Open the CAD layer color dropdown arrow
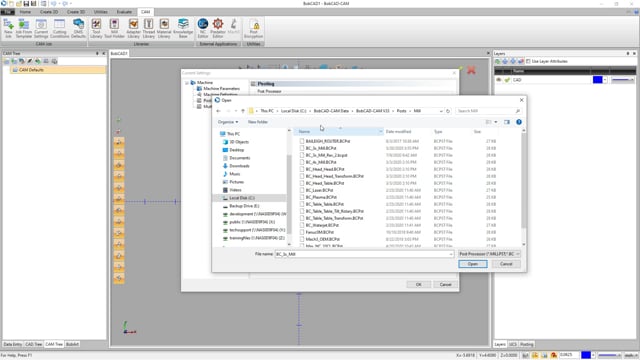 tap(604, 80)
